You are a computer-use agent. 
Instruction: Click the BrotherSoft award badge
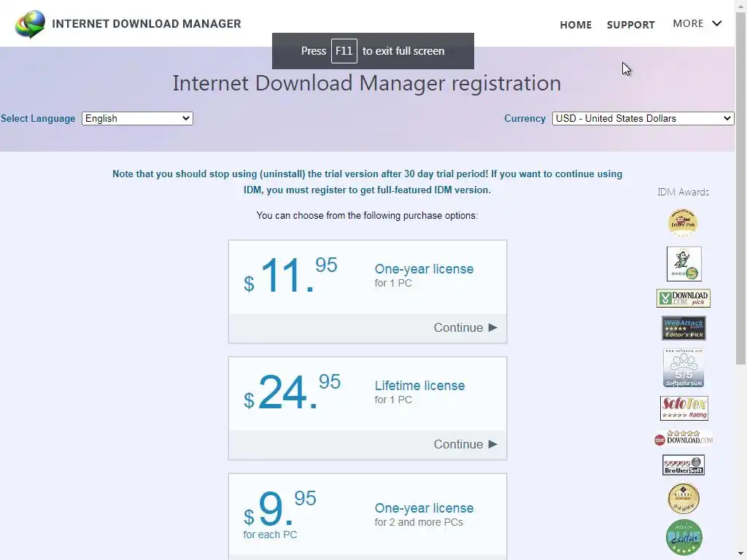coord(683,464)
